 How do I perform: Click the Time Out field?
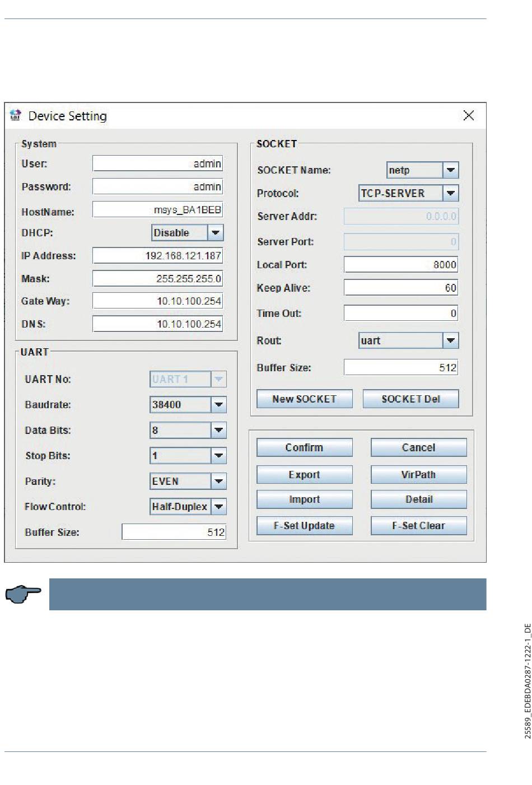[401, 313]
